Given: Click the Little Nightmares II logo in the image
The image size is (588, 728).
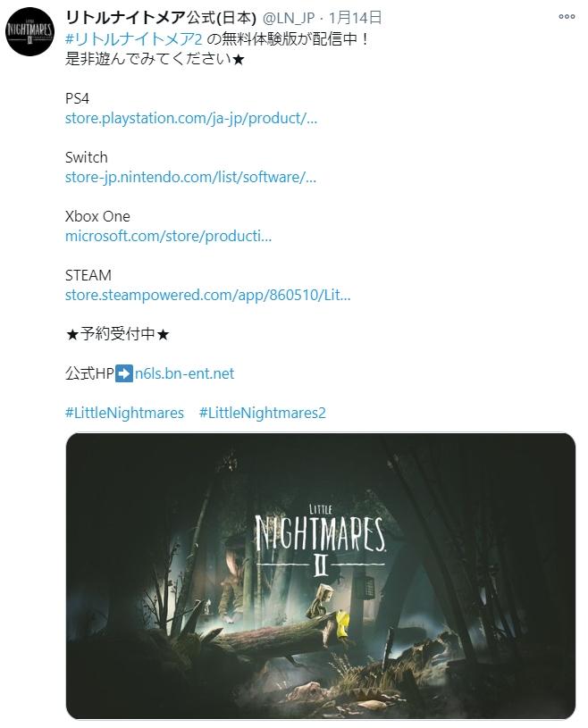Looking at the screenshot, I should tap(320, 540).
